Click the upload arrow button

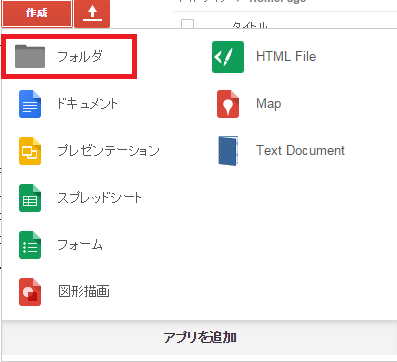(x=92, y=13)
